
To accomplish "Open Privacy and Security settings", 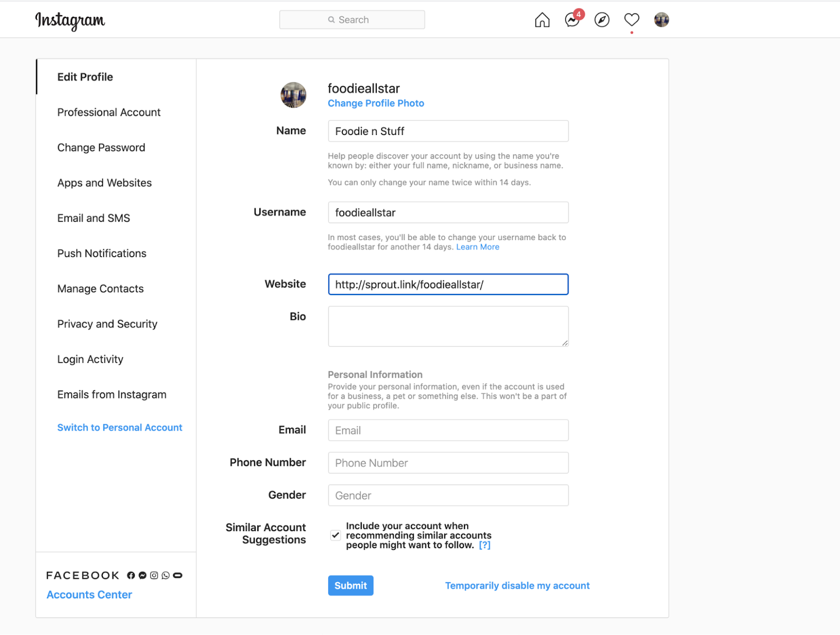I will [107, 324].
